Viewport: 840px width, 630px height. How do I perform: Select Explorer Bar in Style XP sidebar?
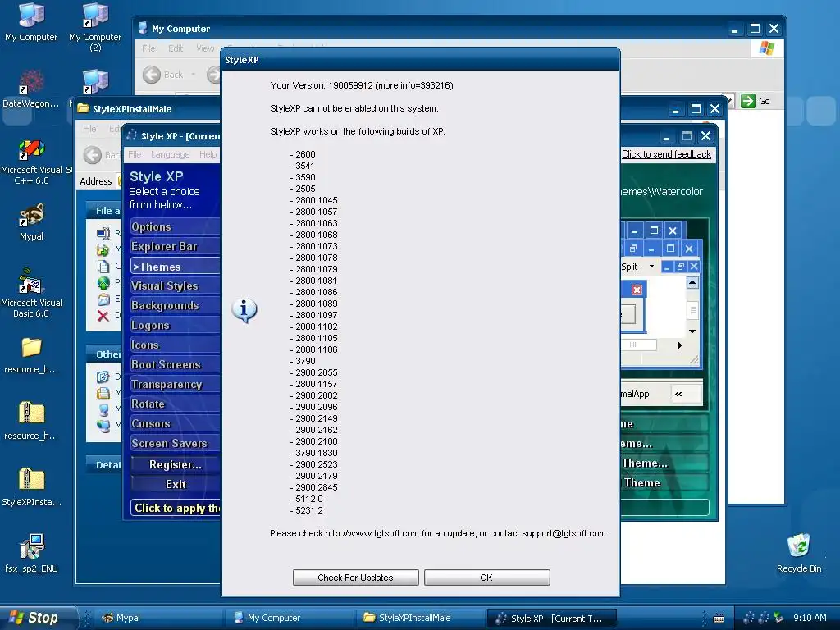coord(175,246)
